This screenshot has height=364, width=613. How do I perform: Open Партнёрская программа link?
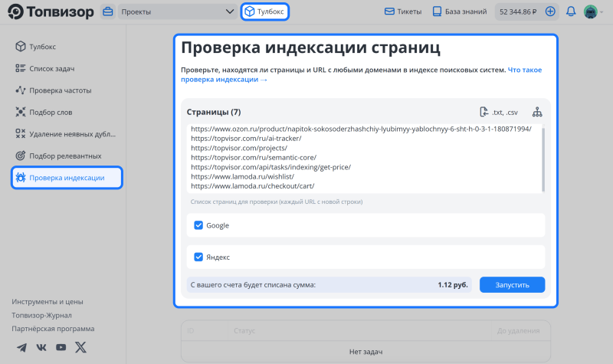click(53, 329)
